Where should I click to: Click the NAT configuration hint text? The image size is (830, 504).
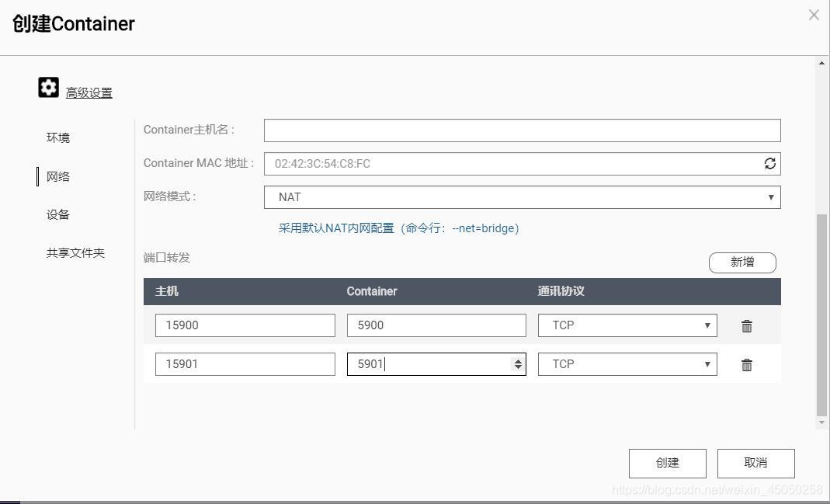click(398, 228)
